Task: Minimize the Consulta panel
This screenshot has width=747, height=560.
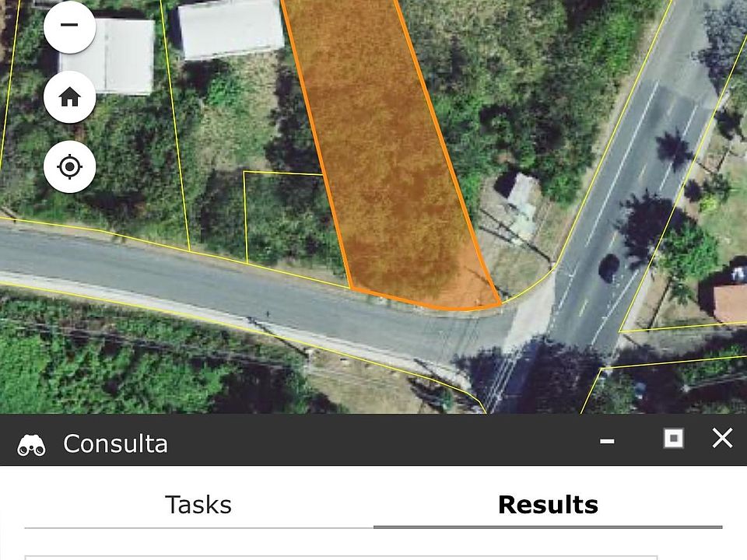Action: coord(606,441)
